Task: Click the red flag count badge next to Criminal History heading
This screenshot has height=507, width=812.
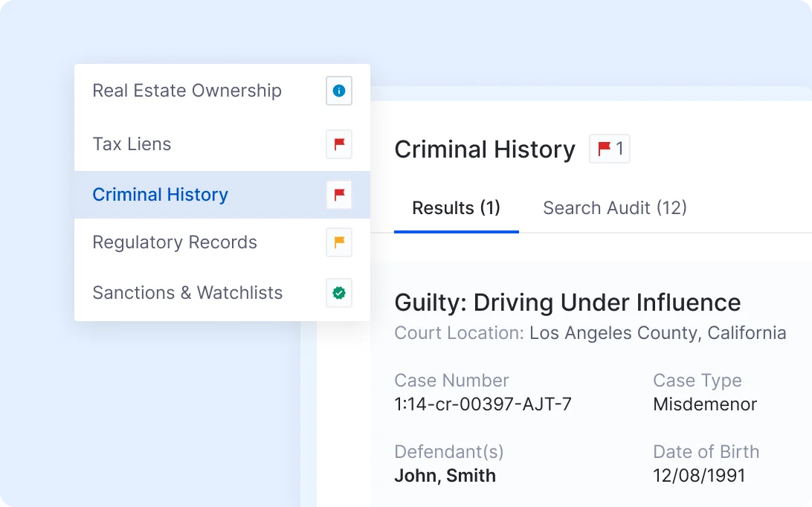Action: [610, 149]
